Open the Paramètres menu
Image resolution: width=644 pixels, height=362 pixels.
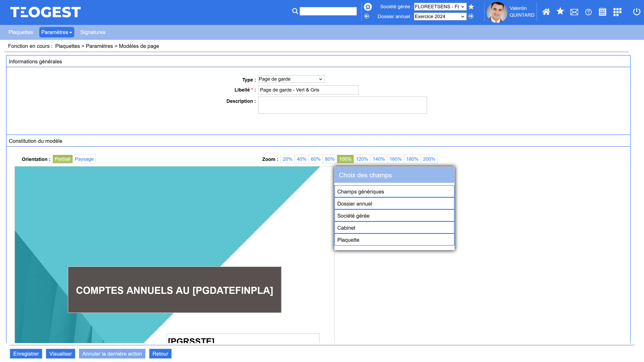click(57, 32)
